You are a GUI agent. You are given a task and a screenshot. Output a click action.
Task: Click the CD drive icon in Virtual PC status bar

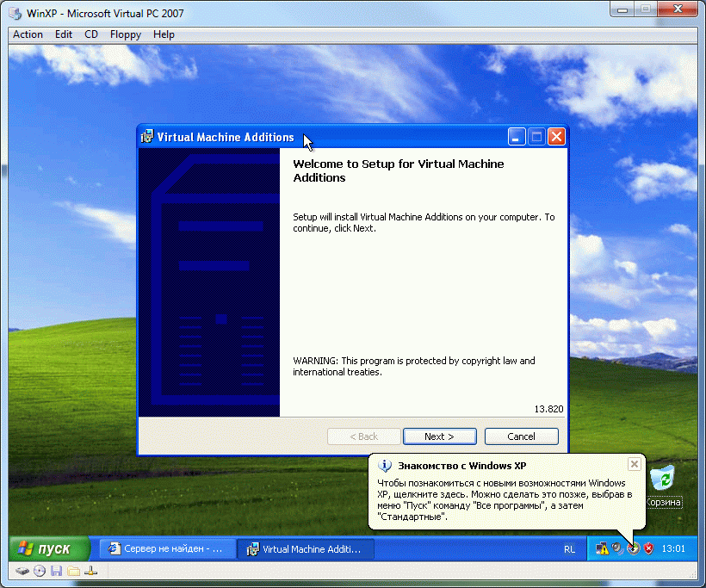click(x=38, y=571)
